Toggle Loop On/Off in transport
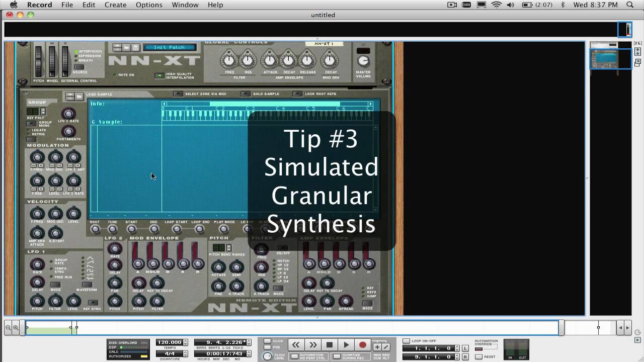Screen dimensions: 644x362 [407, 341]
